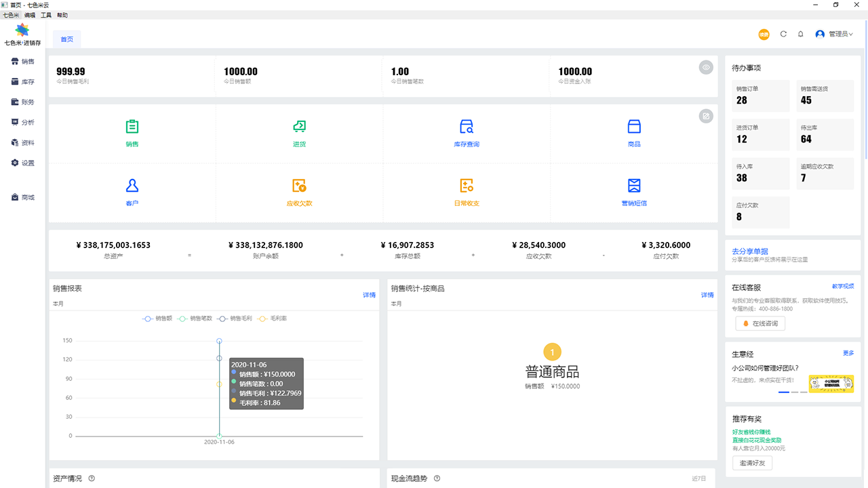Toggle the eye icon to hide today's figures
Image resolution: width=868 pixels, height=488 pixels.
click(706, 66)
